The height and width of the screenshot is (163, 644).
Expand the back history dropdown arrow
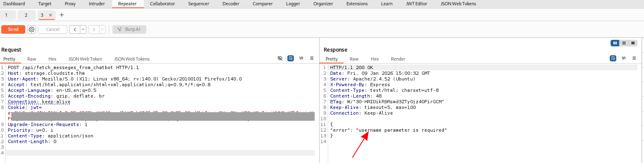tap(83, 29)
